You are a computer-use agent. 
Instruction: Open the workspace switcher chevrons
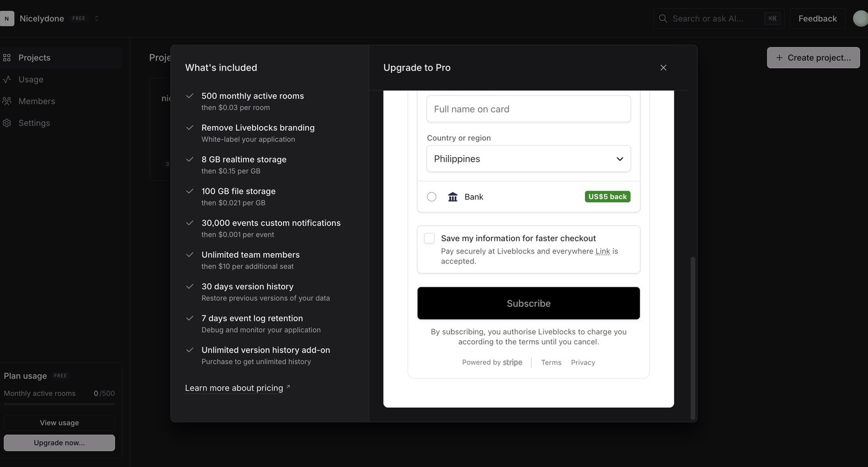coord(96,18)
